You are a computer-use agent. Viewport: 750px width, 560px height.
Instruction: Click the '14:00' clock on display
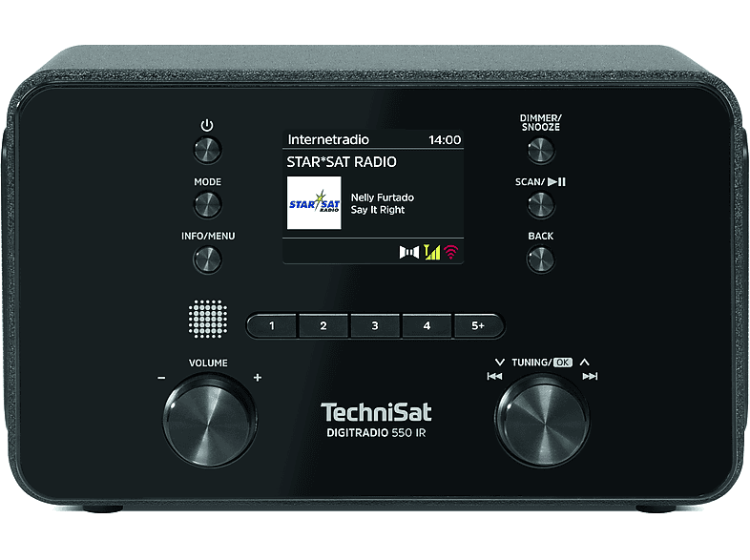coord(445,140)
